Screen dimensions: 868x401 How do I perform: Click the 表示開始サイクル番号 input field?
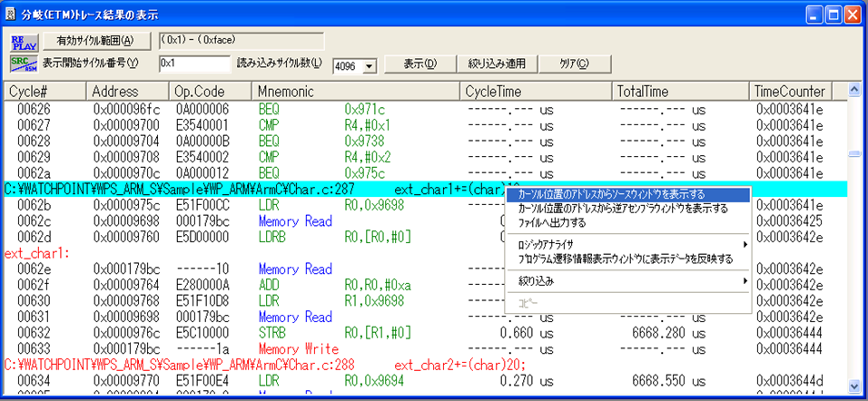(x=194, y=64)
